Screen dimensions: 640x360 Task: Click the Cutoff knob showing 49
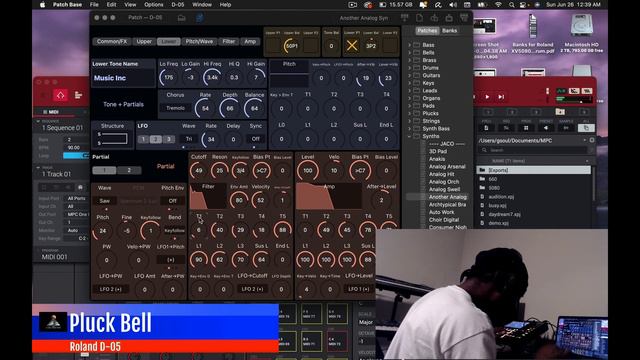(199, 171)
